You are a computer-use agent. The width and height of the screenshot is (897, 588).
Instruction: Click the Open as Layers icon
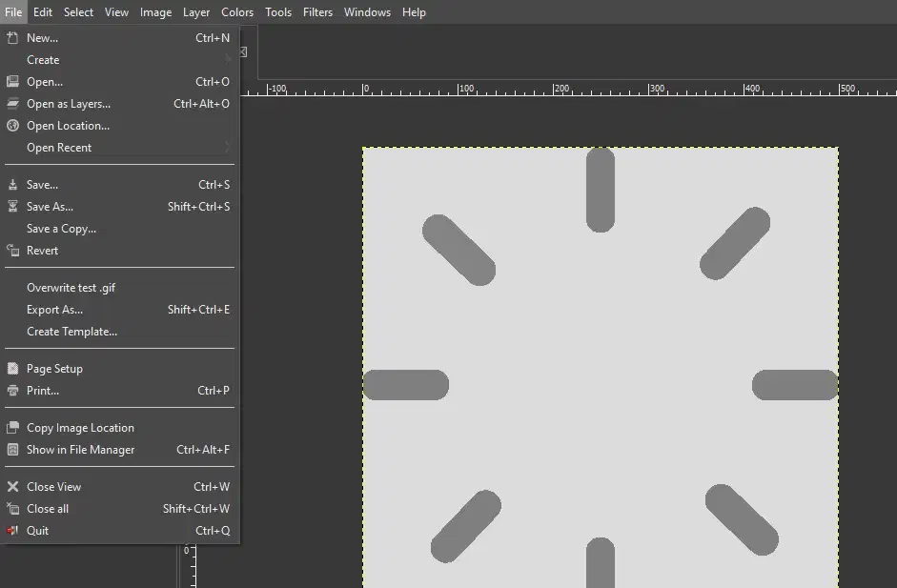pos(12,104)
